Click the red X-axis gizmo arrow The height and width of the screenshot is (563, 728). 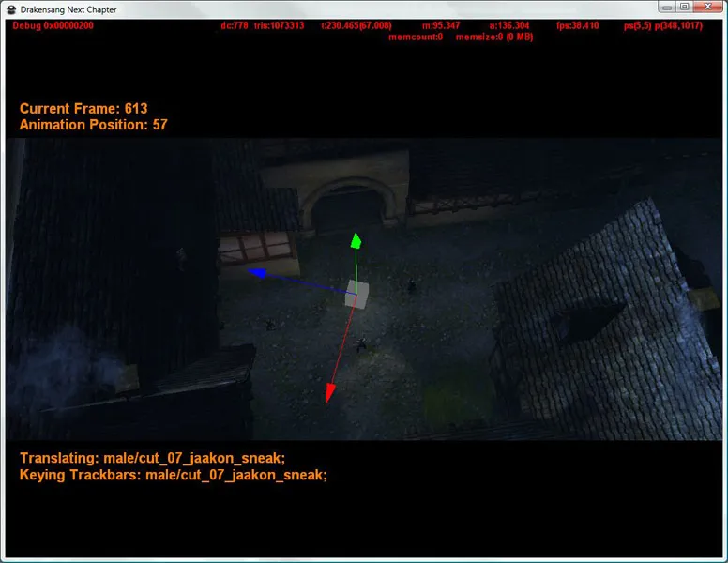[330, 393]
